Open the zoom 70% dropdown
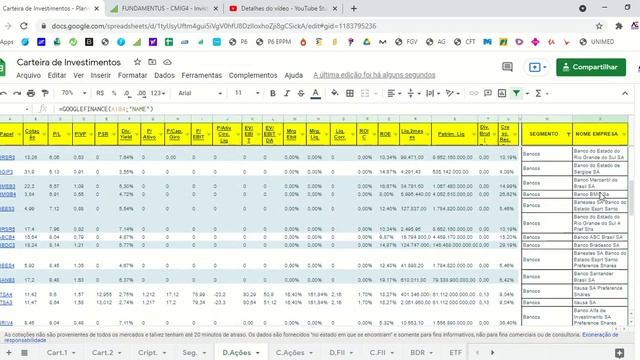This screenshot has width=640, height=360. 74,93
